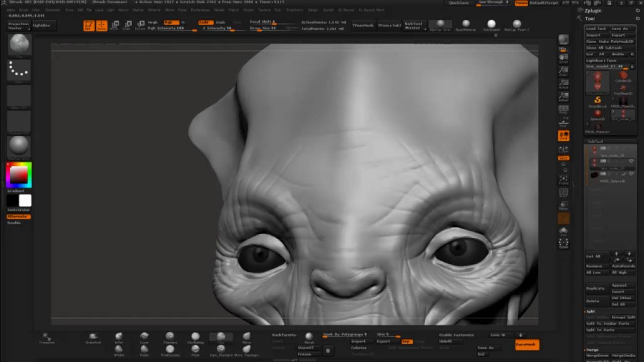Select the SnakeHook brush
Screen dimensions: 644x362
[x=93, y=337]
